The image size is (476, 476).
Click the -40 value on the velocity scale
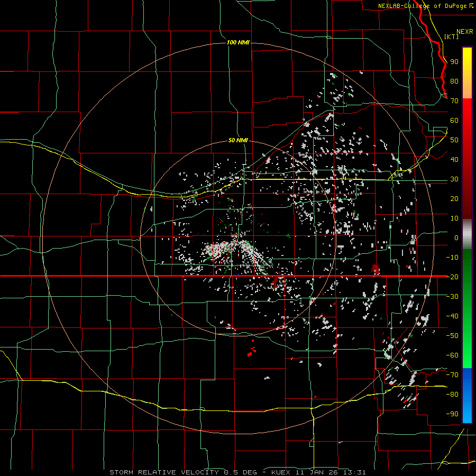pyautogui.click(x=452, y=316)
